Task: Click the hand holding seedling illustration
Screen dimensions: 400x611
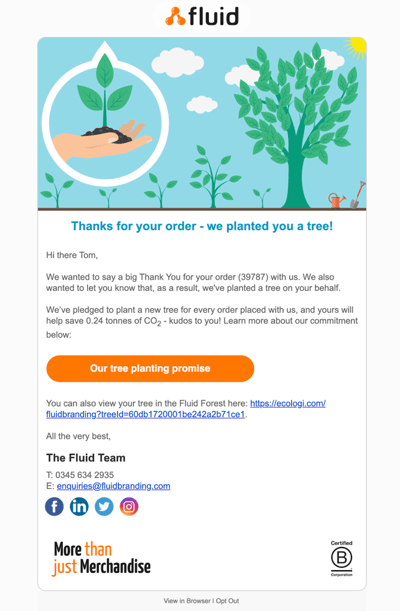Action: (x=103, y=119)
